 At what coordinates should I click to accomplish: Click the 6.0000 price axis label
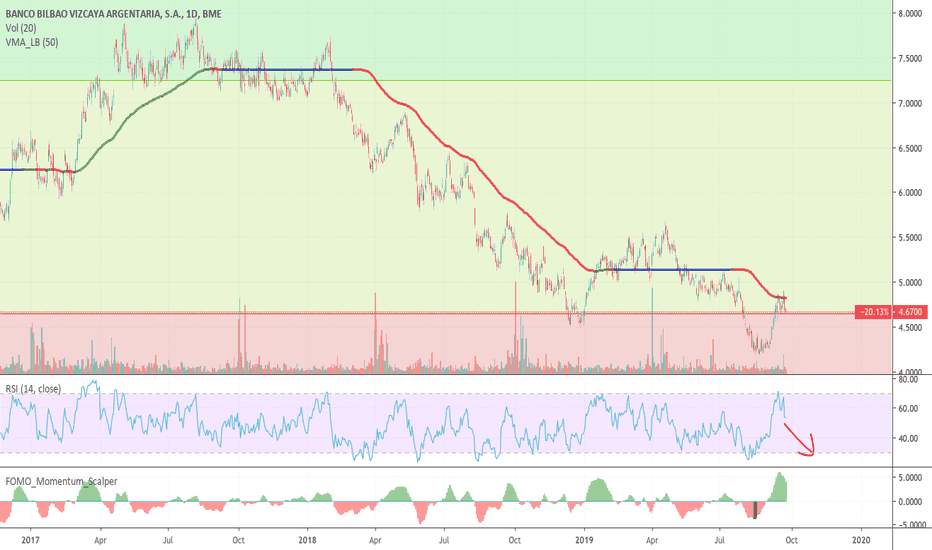910,193
